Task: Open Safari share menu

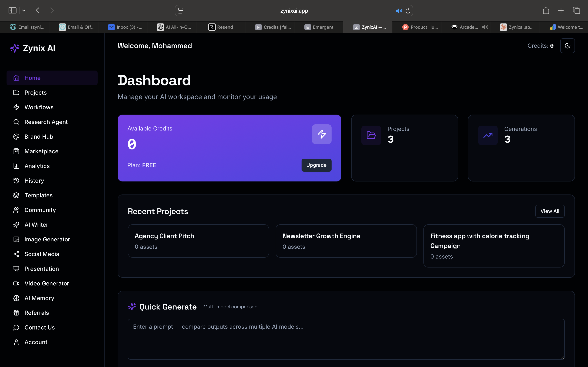Action: pos(546,10)
